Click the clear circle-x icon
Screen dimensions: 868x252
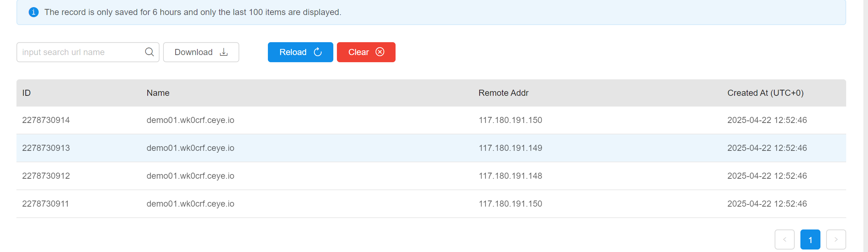point(380,52)
